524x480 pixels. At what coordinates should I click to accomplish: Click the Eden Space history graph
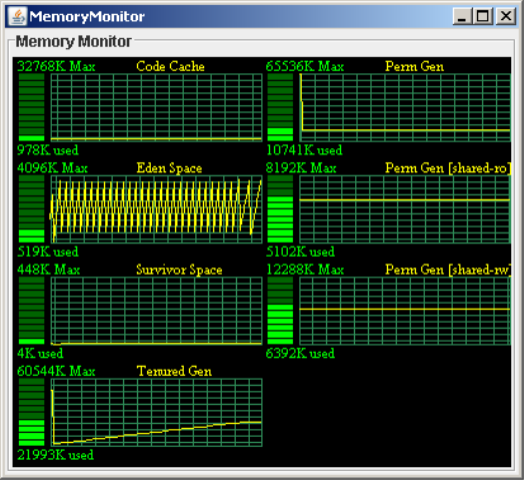pos(156,209)
